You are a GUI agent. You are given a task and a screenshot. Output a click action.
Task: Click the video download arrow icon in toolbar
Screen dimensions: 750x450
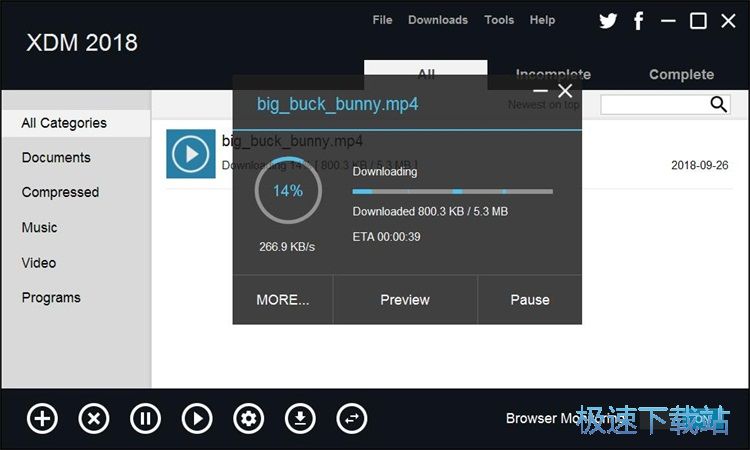pos(300,419)
